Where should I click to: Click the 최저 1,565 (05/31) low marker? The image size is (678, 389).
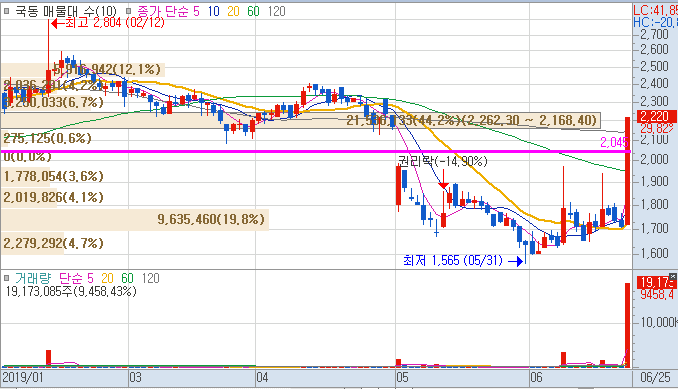pyautogui.click(x=464, y=261)
